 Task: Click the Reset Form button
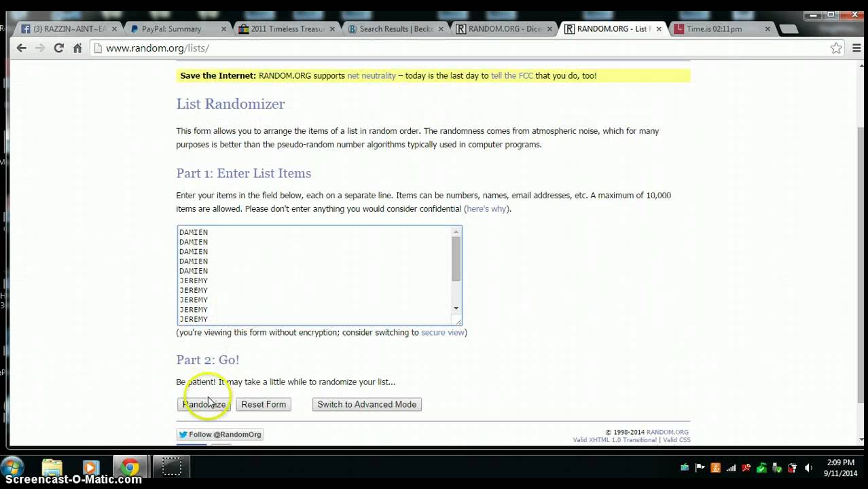pyautogui.click(x=264, y=404)
